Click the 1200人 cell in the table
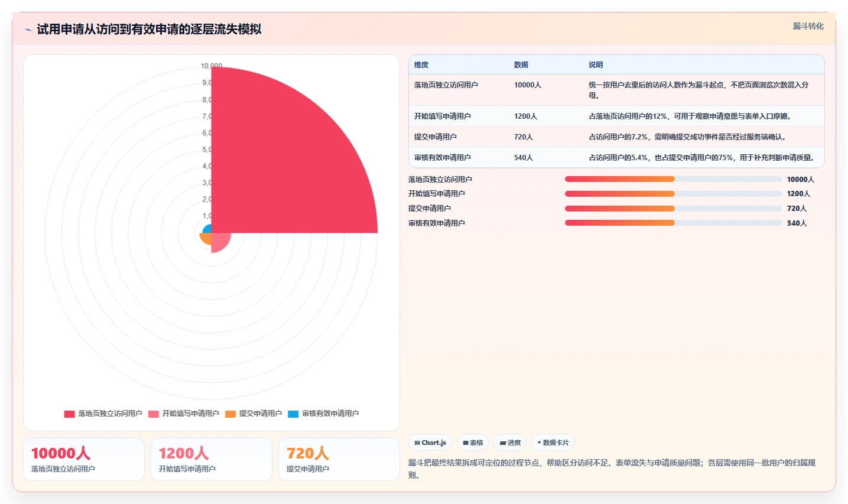Viewport: 848px width, 504px height. click(525, 116)
